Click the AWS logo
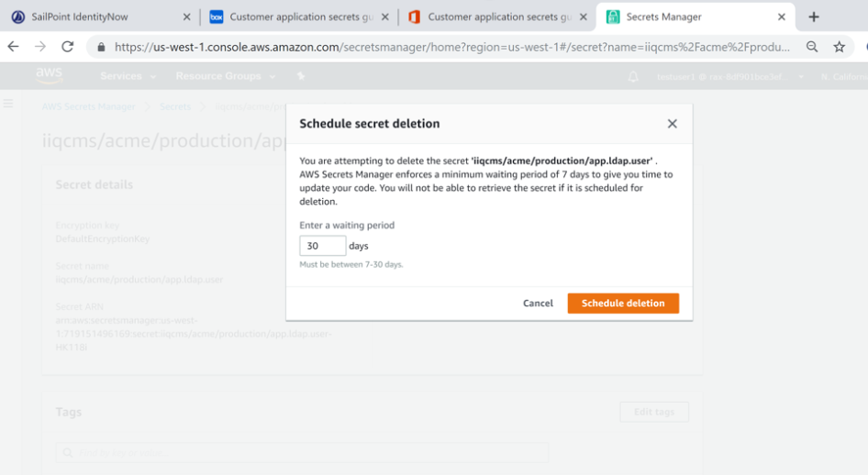 coord(50,76)
